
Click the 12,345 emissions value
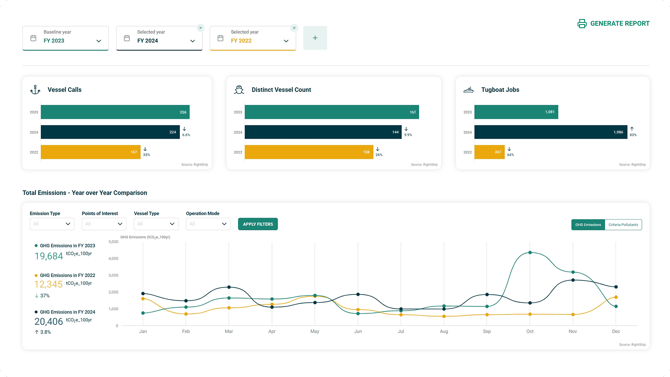(x=48, y=285)
